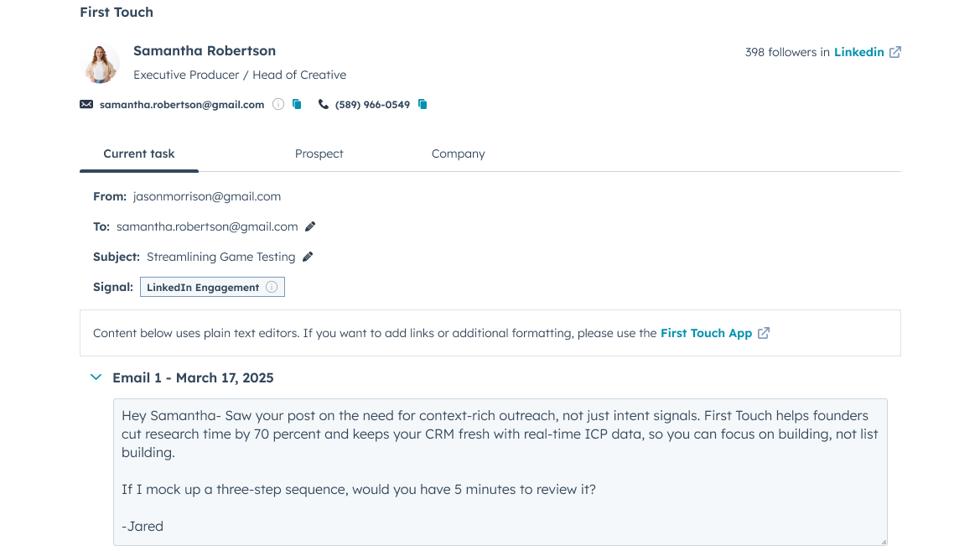Edit the recipient with the pencil icon
The width and height of the screenshot is (980, 551).
click(310, 226)
